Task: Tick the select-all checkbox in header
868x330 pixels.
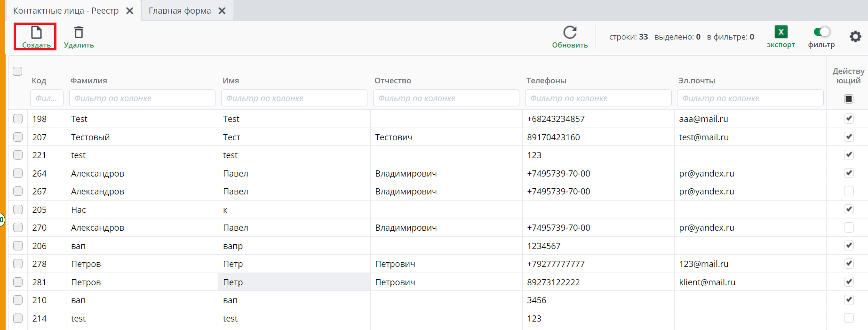Action: (17, 72)
